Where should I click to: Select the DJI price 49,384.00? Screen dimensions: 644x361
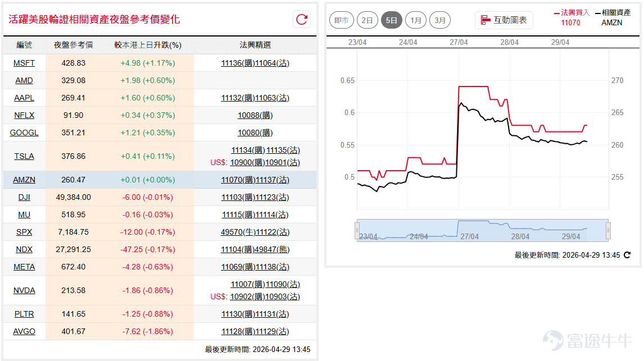[x=74, y=197]
